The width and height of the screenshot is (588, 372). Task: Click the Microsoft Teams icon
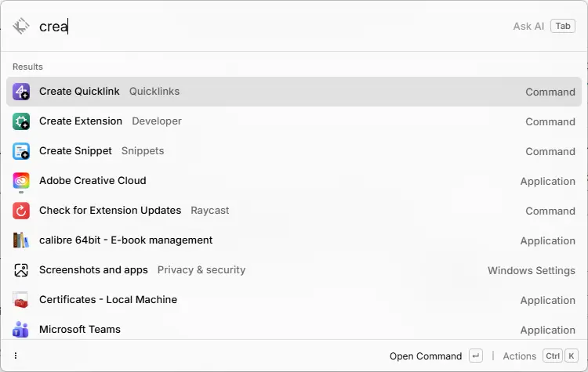[21, 329]
